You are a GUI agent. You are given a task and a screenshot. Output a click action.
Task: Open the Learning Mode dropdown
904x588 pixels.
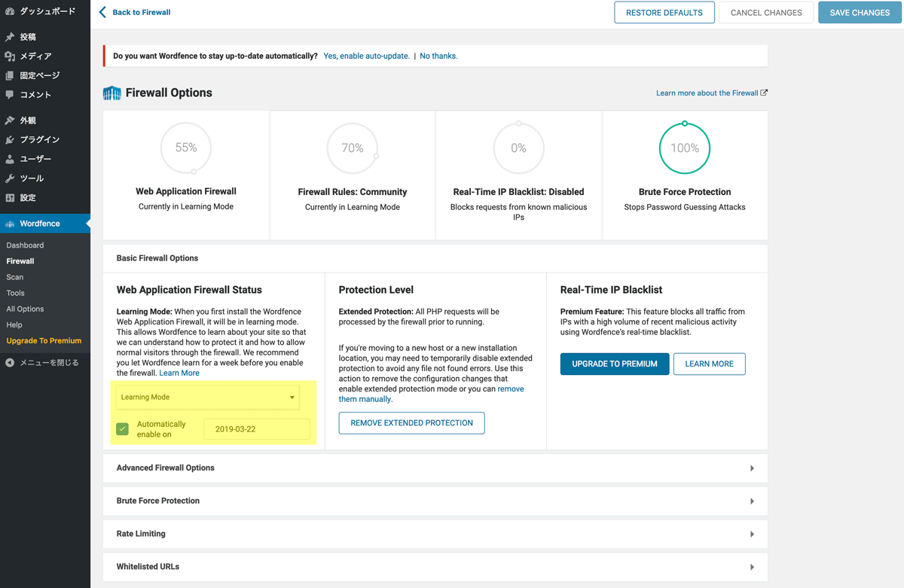pyautogui.click(x=208, y=398)
